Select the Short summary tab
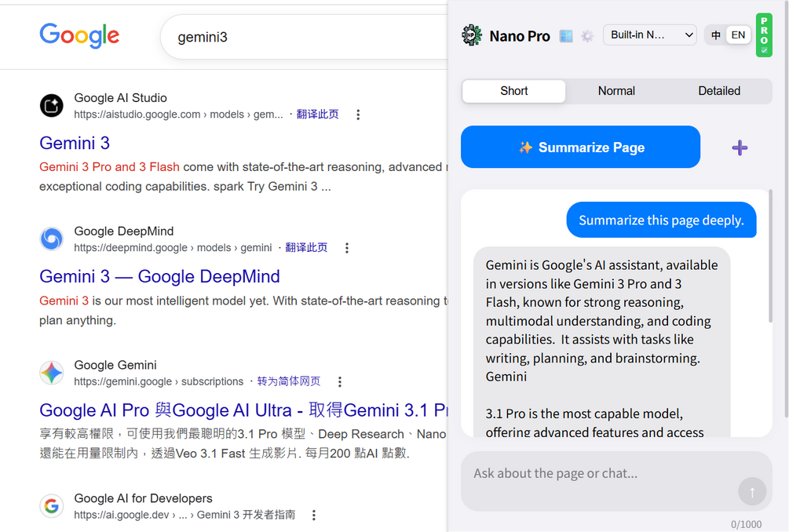Image resolution: width=789 pixels, height=532 pixels. (513, 91)
